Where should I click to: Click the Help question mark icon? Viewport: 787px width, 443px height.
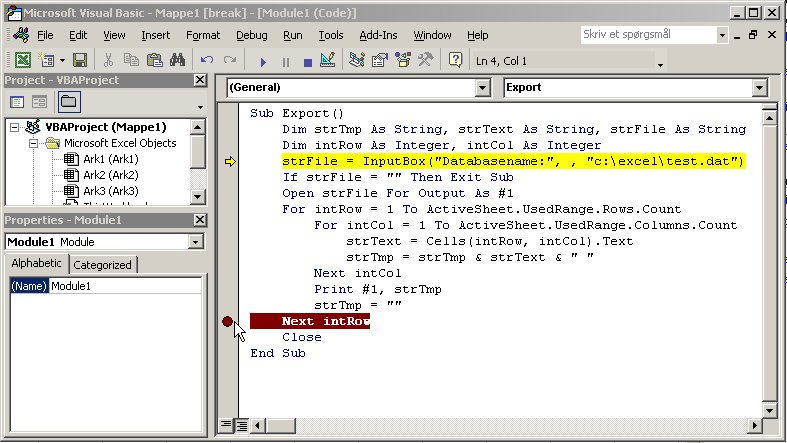click(456, 61)
